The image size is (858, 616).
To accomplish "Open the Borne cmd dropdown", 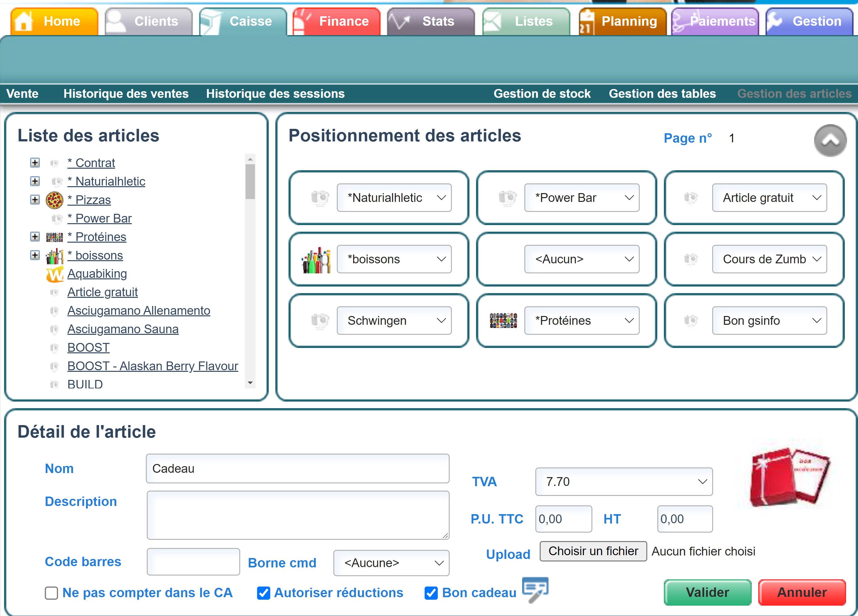I will click(x=391, y=563).
